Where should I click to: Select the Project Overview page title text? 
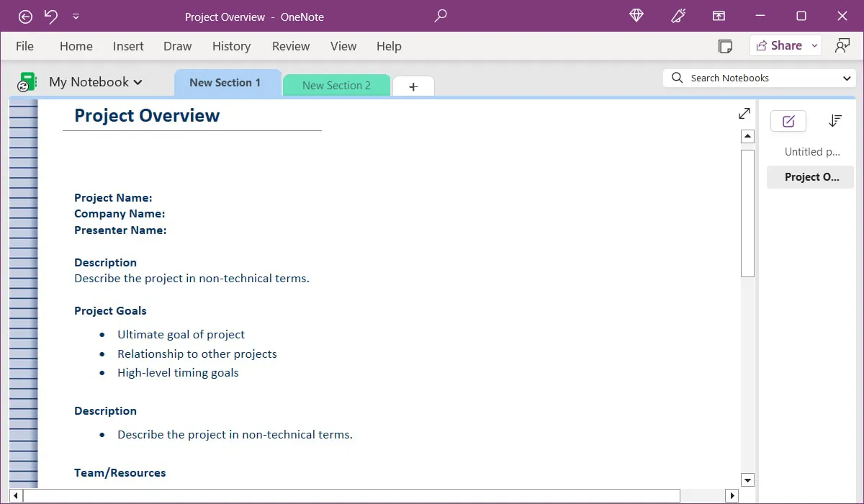(147, 115)
